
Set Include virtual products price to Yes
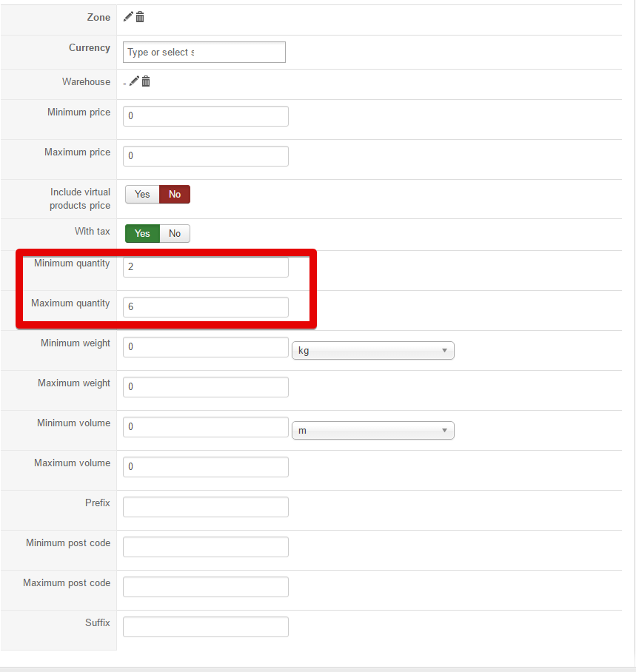(x=142, y=194)
